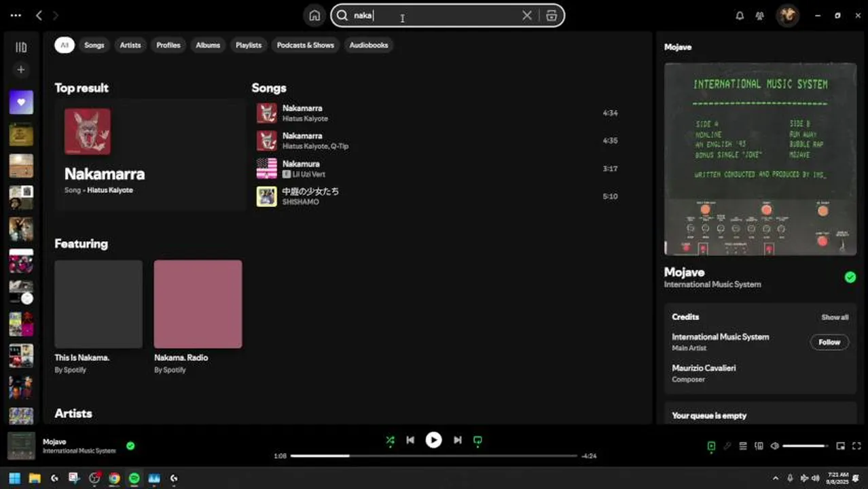This screenshot has height=489, width=868.
Task: Open Mojave title in Now Playing panel
Action: (684, 272)
